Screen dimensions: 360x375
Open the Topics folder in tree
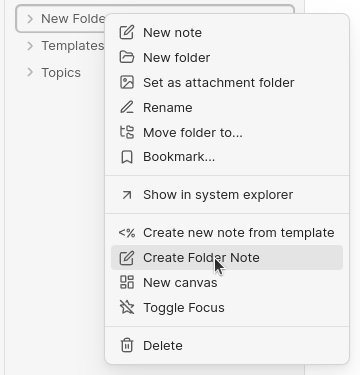click(61, 73)
